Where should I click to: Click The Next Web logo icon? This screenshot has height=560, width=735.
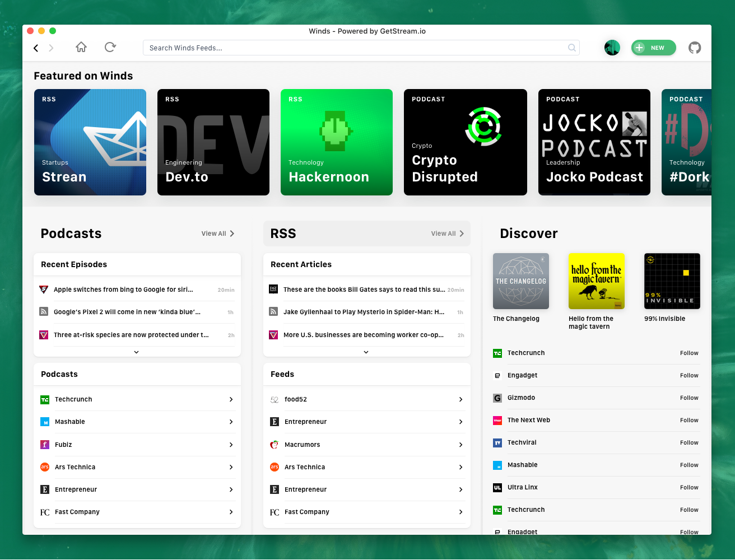coord(497,421)
